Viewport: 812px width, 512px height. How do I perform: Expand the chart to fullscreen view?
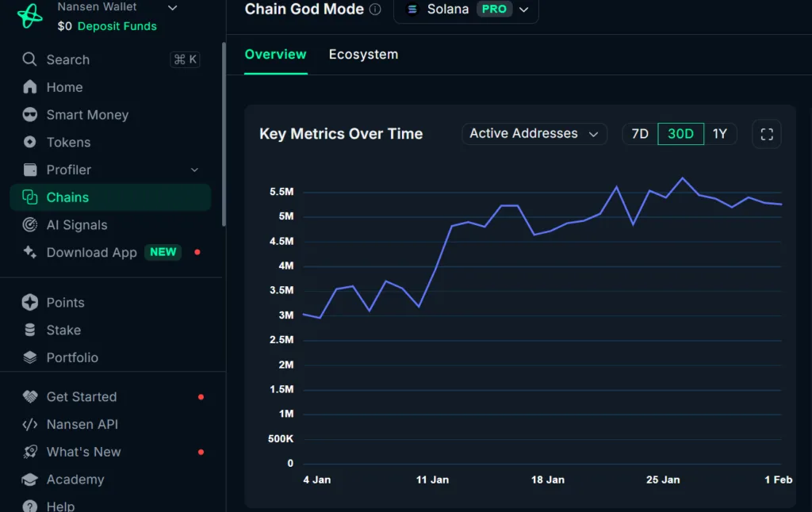point(766,134)
